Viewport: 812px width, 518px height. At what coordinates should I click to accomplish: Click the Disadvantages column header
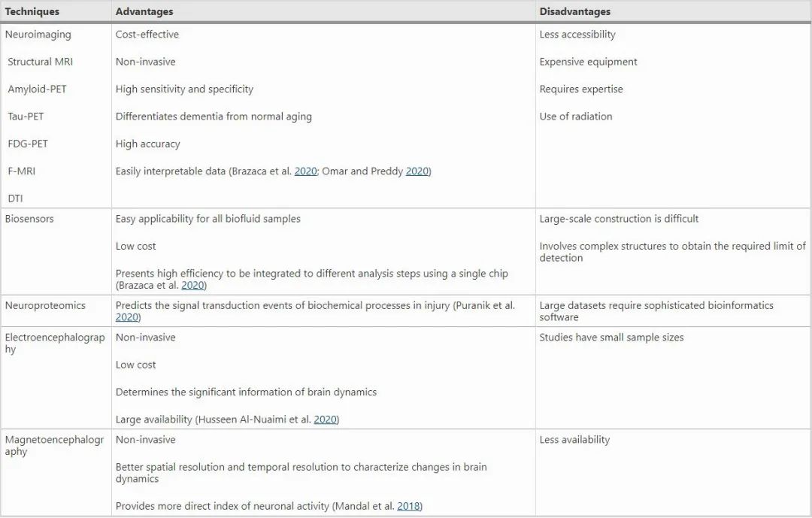tap(574, 12)
